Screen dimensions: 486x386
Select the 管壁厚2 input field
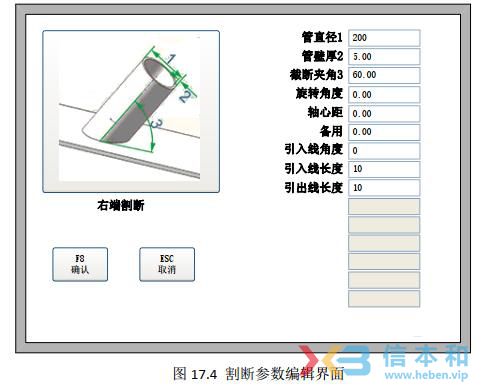coord(384,57)
